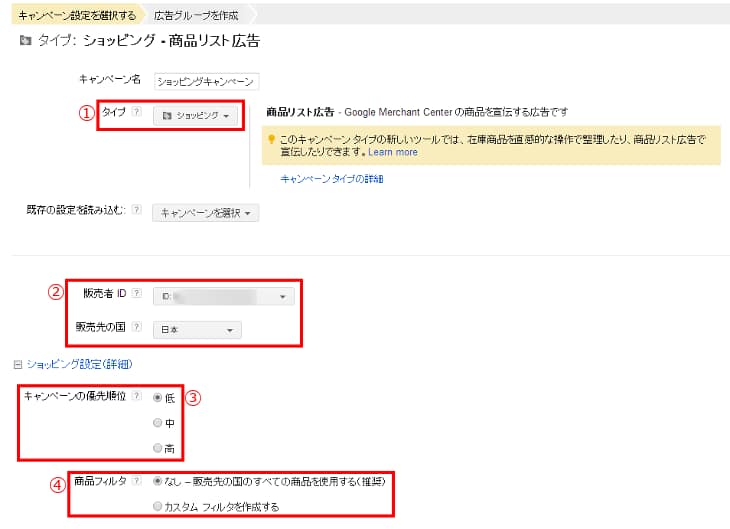Click the Learn more link
The height and width of the screenshot is (529, 730).
tap(393, 152)
